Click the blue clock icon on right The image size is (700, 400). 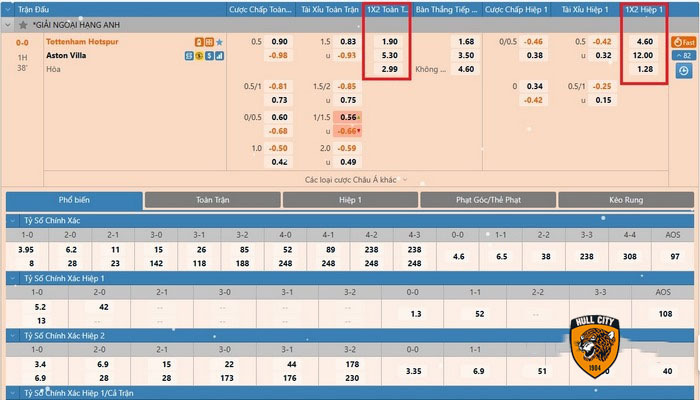pyautogui.click(x=684, y=70)
